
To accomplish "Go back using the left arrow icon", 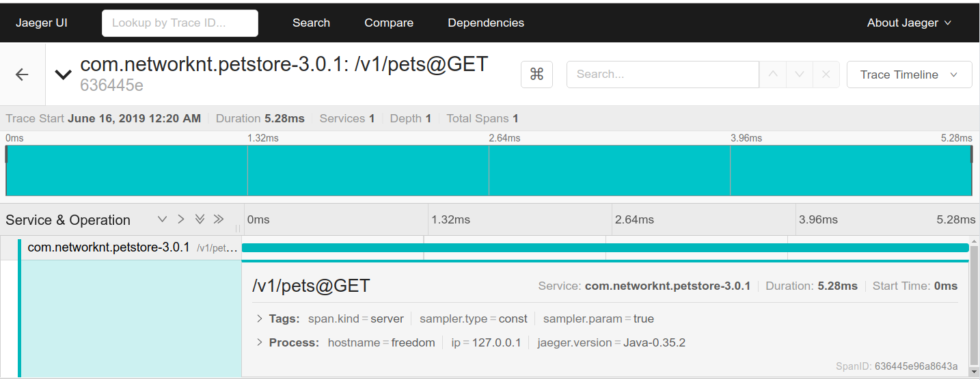I will pos(22,74).
